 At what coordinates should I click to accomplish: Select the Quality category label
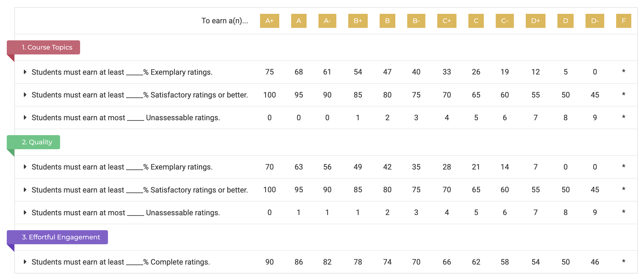coord(33,142)
